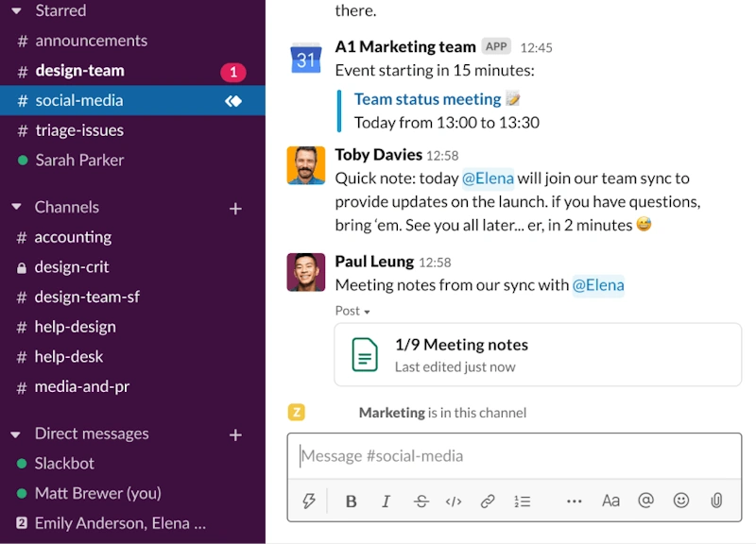
Task: Mention someone using the @ icon
Action: [x=645, y=501]
